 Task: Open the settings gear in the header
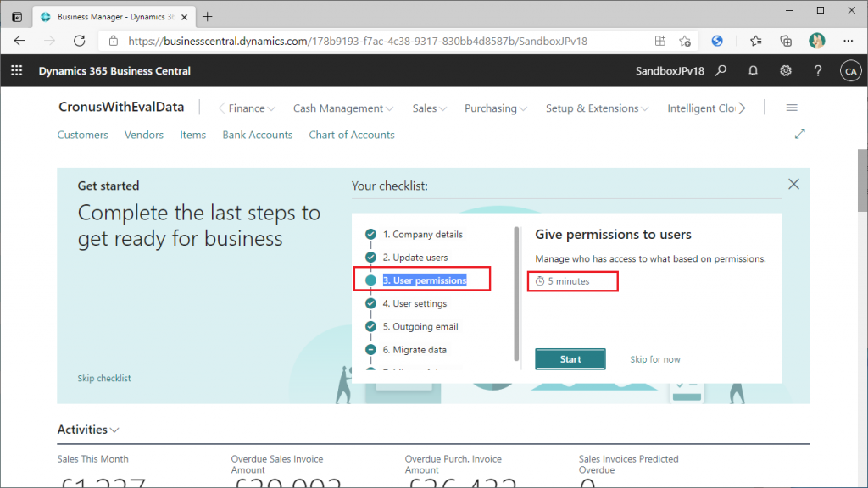786,71
